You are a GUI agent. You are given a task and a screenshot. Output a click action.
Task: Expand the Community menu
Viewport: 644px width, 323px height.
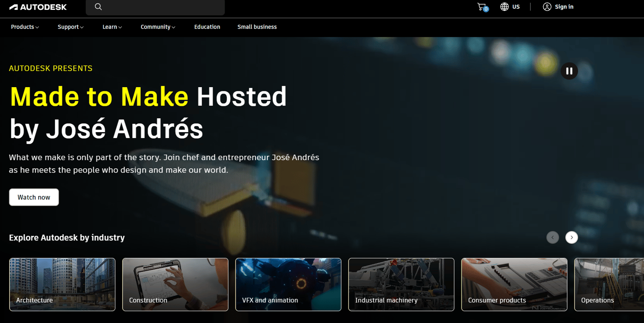(158, 27)
